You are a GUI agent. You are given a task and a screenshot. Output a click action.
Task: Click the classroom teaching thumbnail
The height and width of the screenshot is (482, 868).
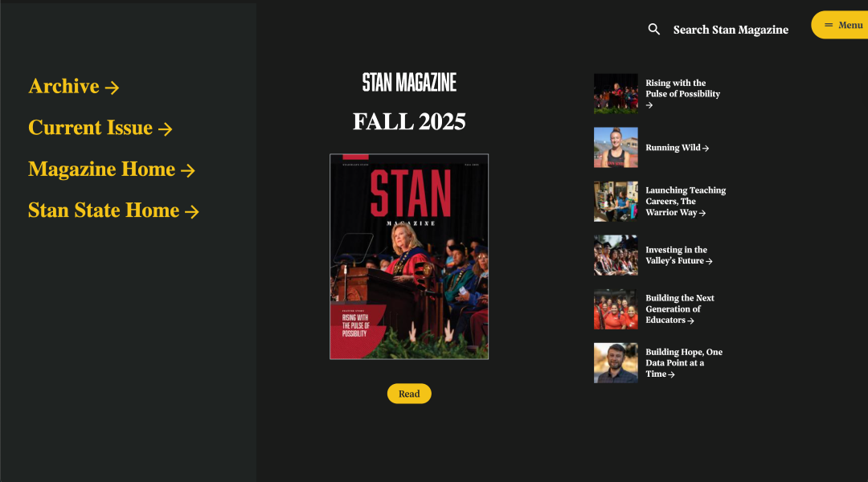(616, 202)
